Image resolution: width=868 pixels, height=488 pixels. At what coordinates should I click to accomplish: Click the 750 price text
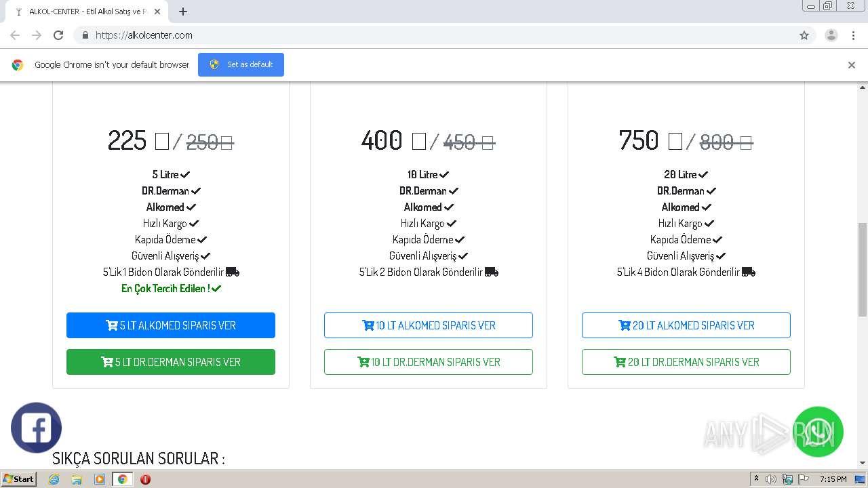click(639, 141)
